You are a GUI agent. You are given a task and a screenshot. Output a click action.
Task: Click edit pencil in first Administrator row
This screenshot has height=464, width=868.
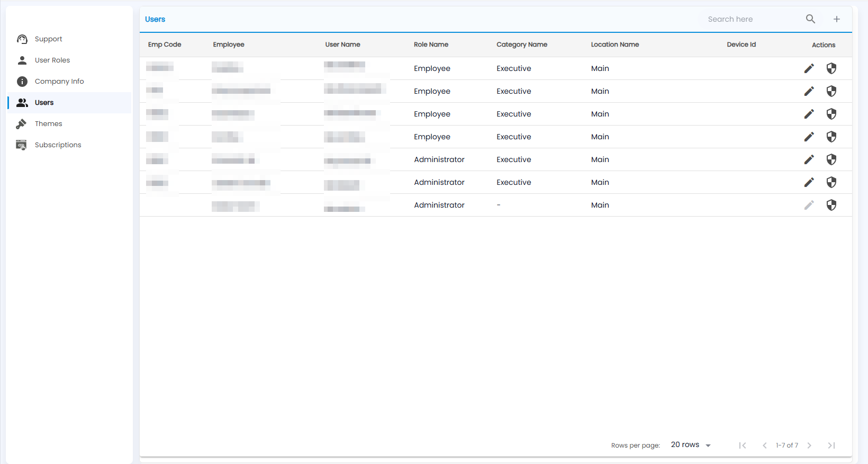coord(809,159)
